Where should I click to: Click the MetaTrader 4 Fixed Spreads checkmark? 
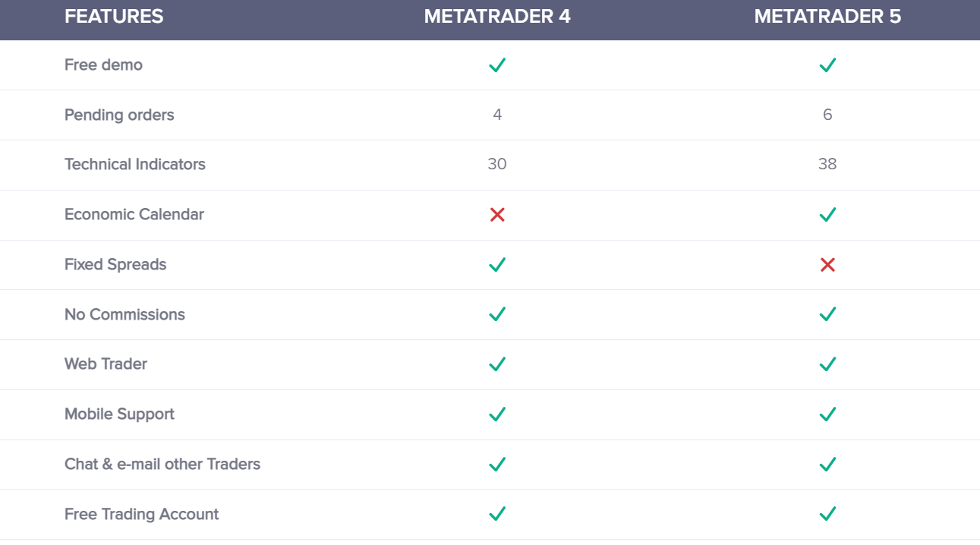497,264
